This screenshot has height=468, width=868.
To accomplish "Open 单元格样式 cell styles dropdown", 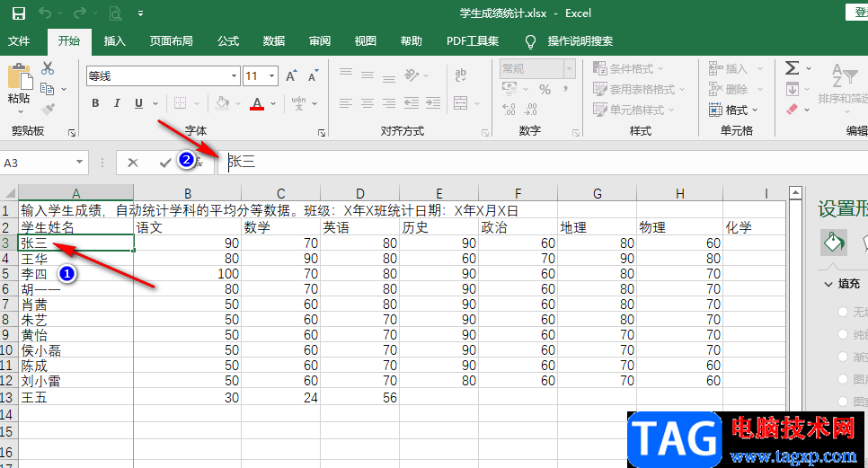I will coord(633,110).
